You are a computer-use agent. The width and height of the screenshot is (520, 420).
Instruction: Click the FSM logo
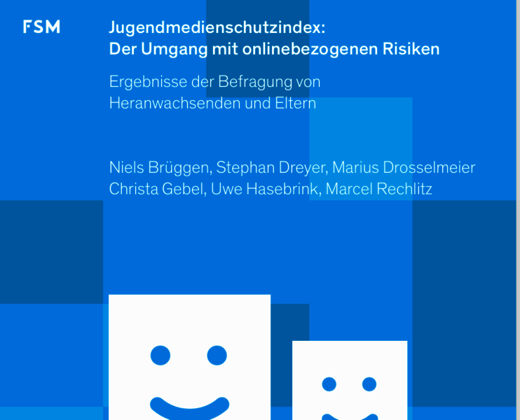pos(41,27)
